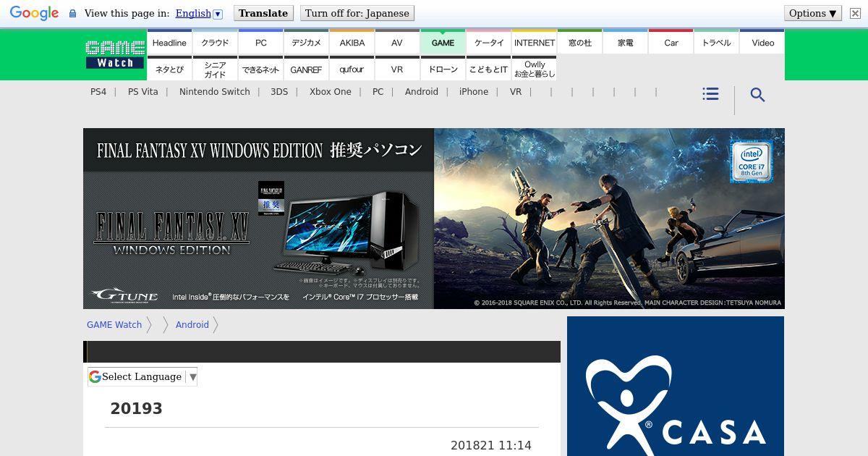Go to PC link in platform bar
The image size is (868, 456).
click(378, 92)
